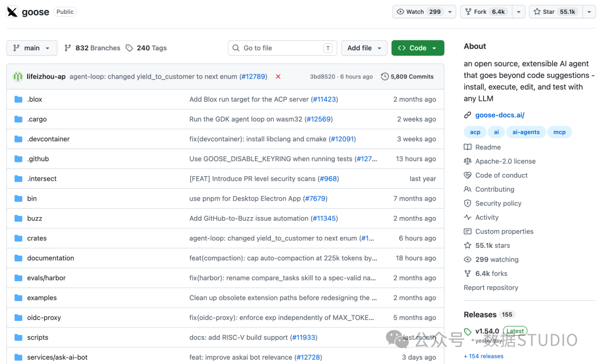Open the green Code dropdown
Screen dimensions: 597x364
coord(418,48)
